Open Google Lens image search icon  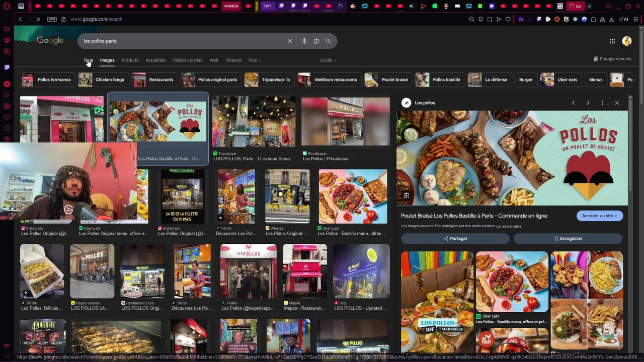pos(316,41)
